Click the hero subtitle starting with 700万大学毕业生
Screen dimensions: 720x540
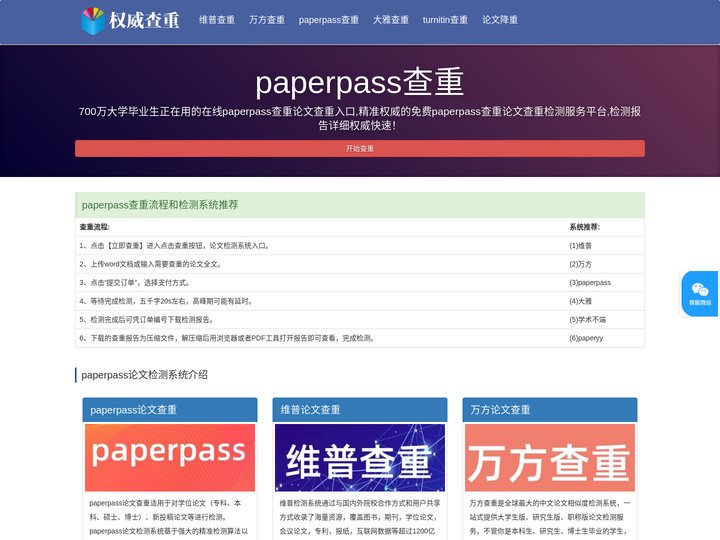(360, 118)
